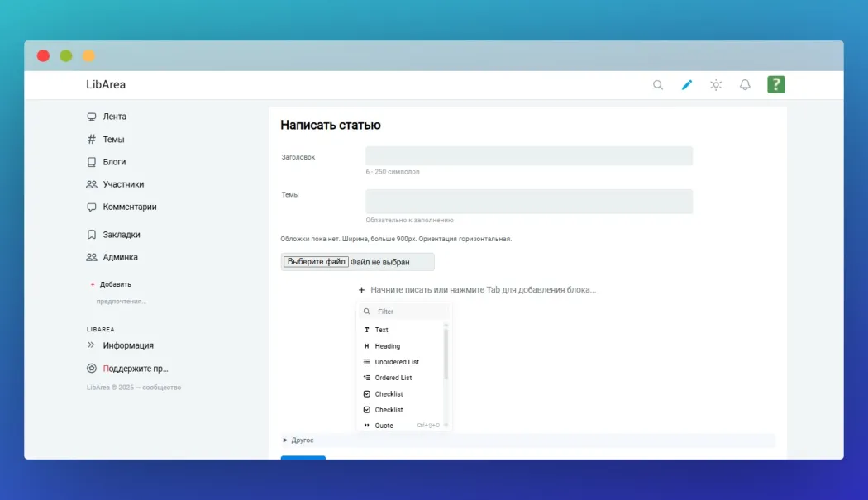
Task: Click the editor placeholder text area
Action: click(x=483, y=289)
